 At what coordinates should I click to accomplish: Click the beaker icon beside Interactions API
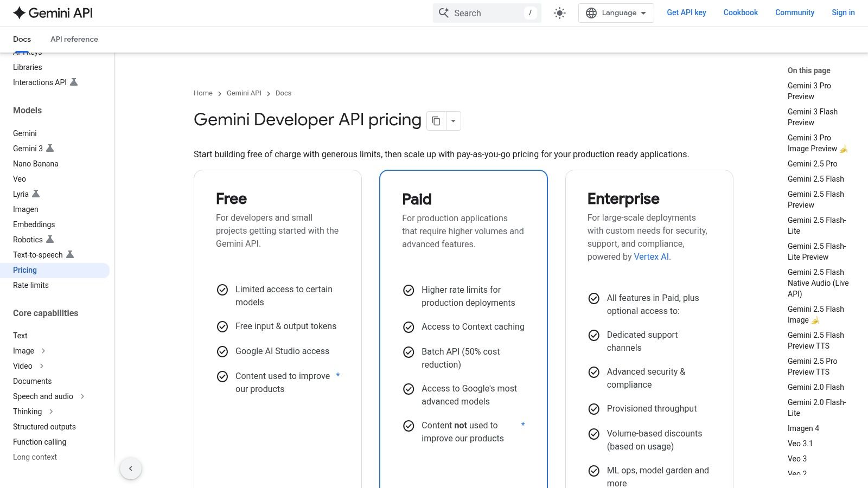click(74, 82)
